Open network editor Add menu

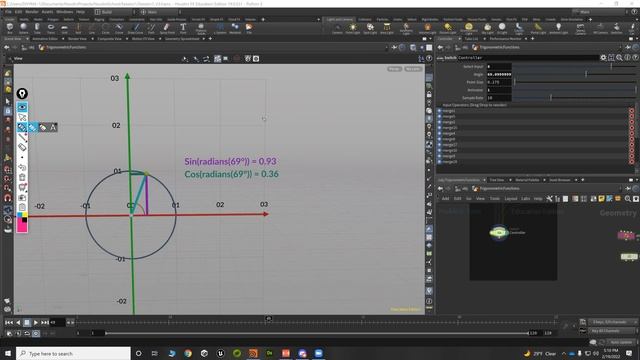point(445,199)
